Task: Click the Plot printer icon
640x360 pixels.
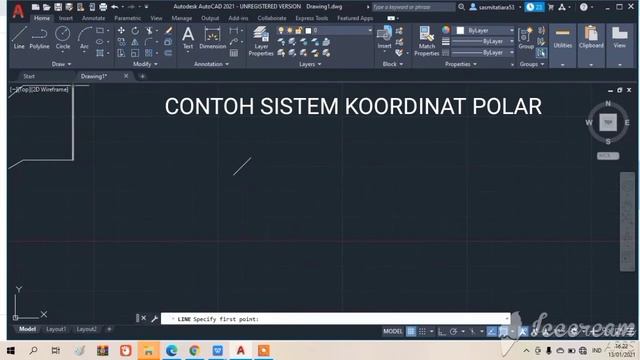Action: (x=103, y=7)
